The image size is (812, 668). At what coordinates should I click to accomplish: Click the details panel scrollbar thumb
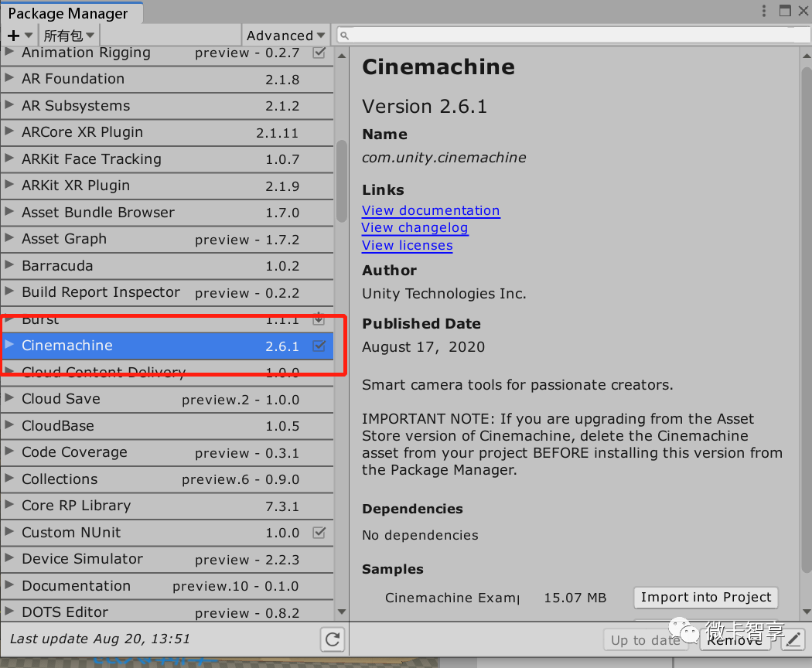tap(807, 321)
